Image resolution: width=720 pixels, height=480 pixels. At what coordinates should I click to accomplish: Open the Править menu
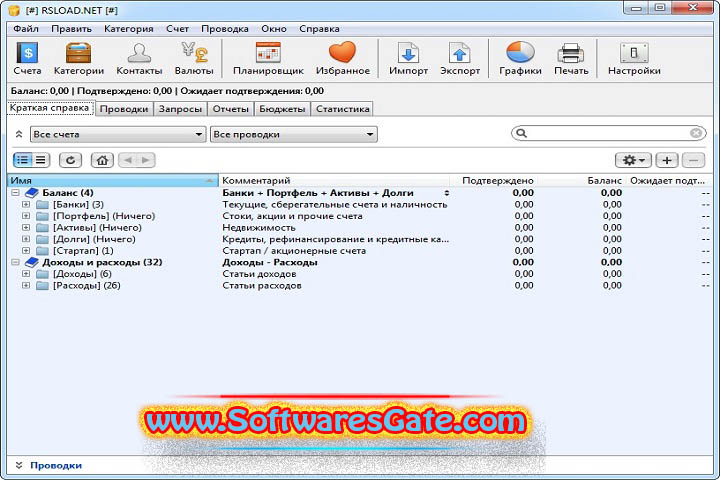(x=71, y=28)
